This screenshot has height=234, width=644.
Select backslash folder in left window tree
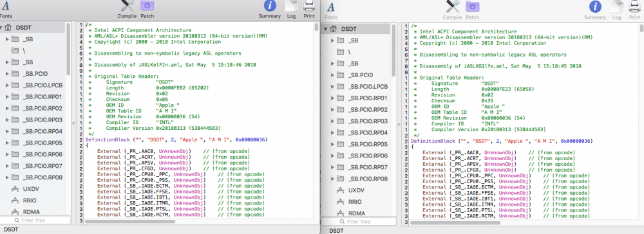pyautogui.click(x=15, y=50)
